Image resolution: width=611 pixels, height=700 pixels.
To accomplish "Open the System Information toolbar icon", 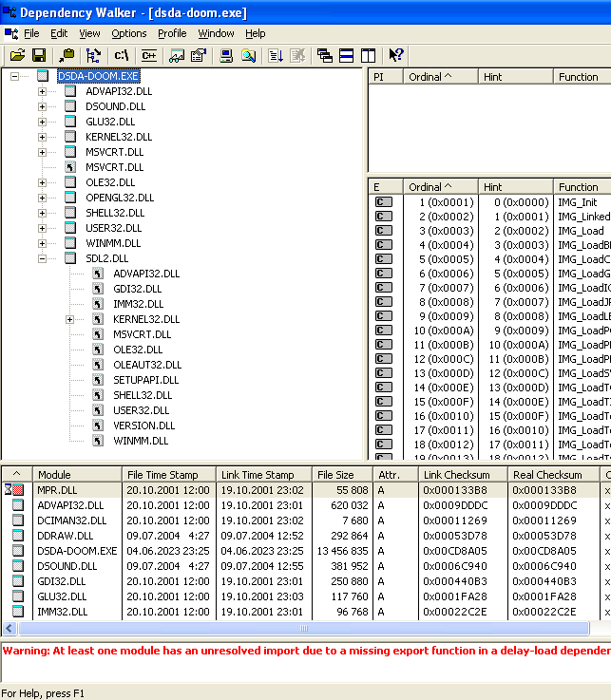I will pyautogui.click(x=226, y=56).
